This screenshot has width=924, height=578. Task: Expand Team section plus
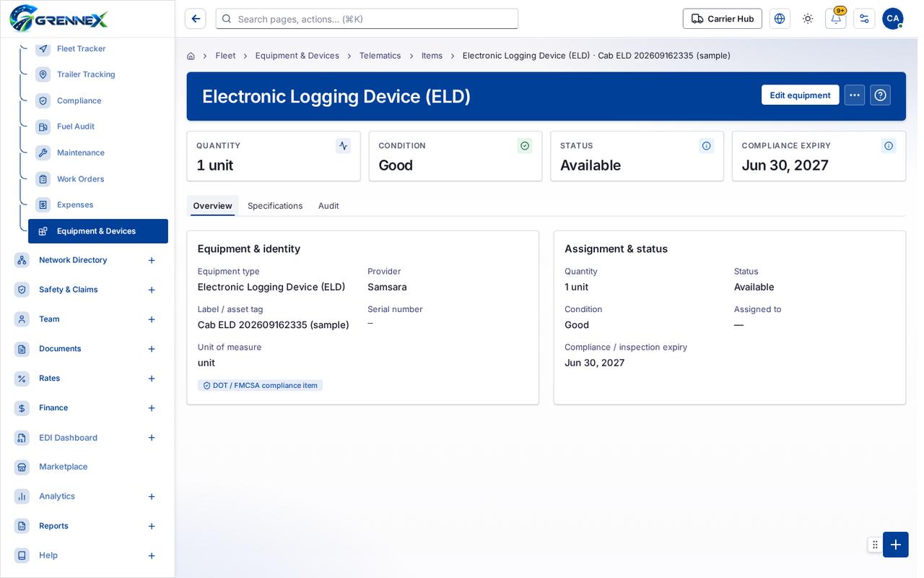click(152, 319)
